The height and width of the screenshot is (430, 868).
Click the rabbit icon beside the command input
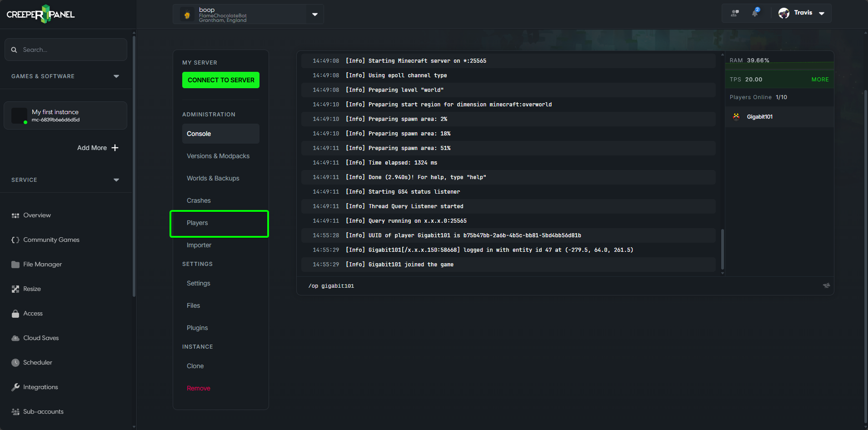point(826,285)
